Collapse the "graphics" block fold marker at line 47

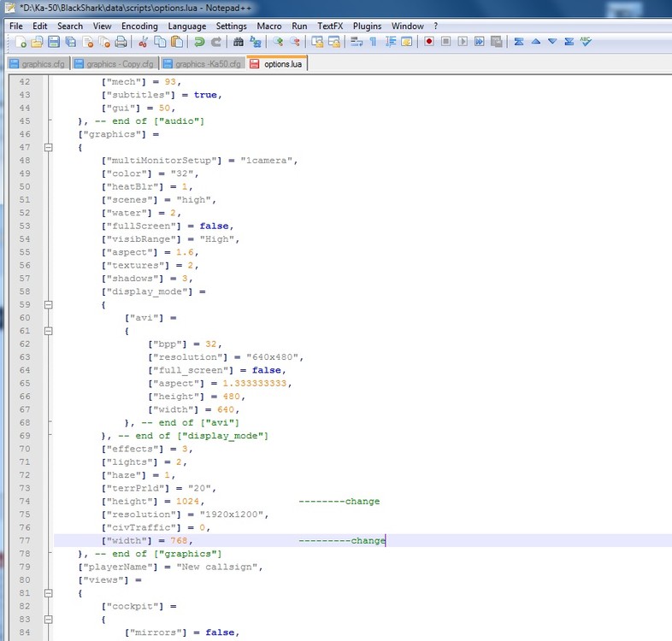[x=48, y=148]
